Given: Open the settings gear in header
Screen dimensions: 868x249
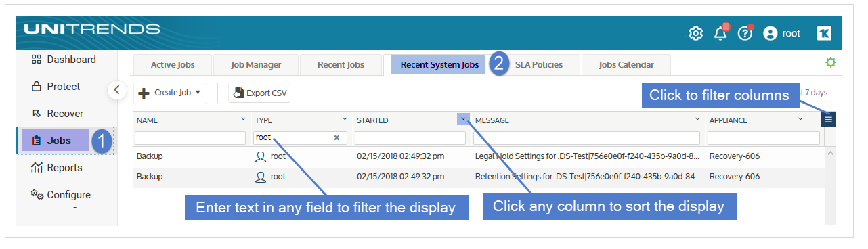Looking at the screenshot, I should pyautogui.click(x=695, y=33).
